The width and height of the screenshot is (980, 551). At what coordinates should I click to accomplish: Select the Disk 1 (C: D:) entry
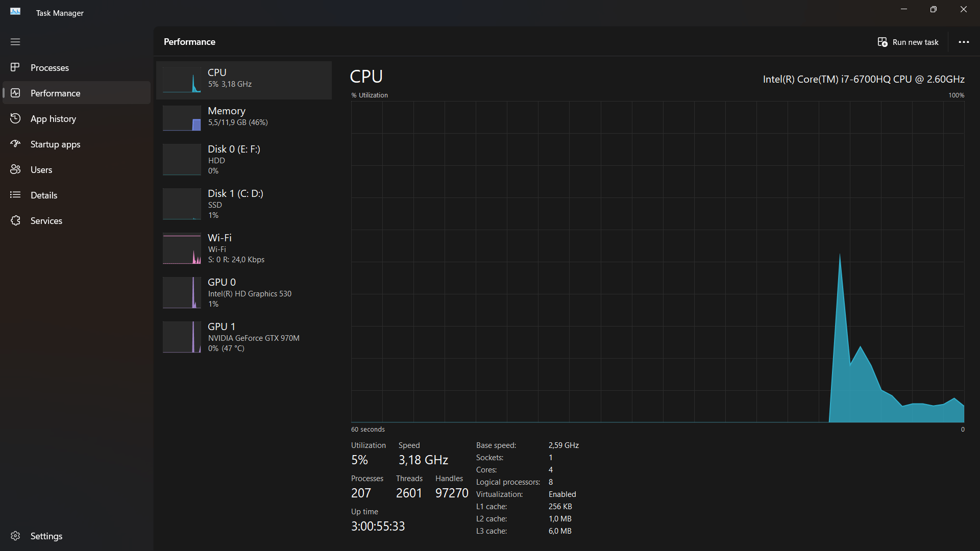point(244,204)
